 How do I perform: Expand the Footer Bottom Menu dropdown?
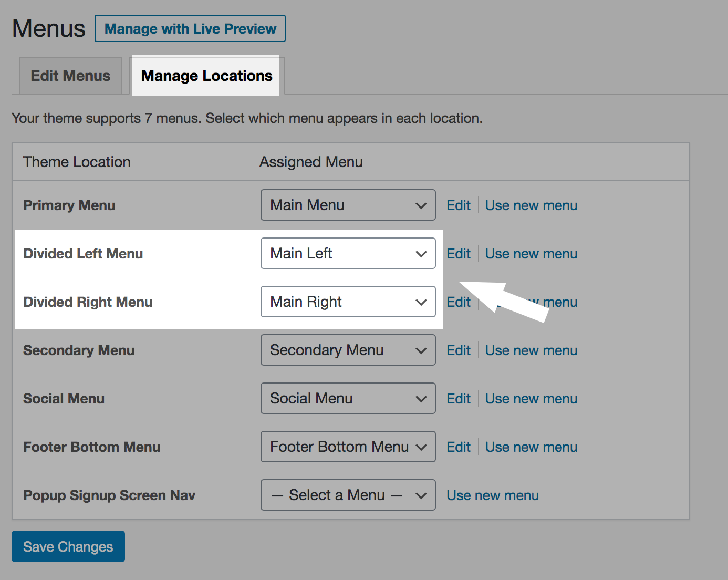pyautogui.click(x=348, y=447)
